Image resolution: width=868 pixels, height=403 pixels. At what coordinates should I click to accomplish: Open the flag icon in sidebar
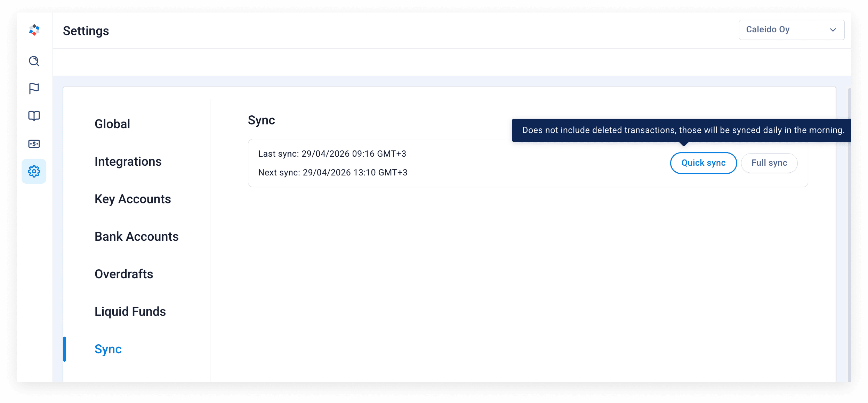point(34,88)
